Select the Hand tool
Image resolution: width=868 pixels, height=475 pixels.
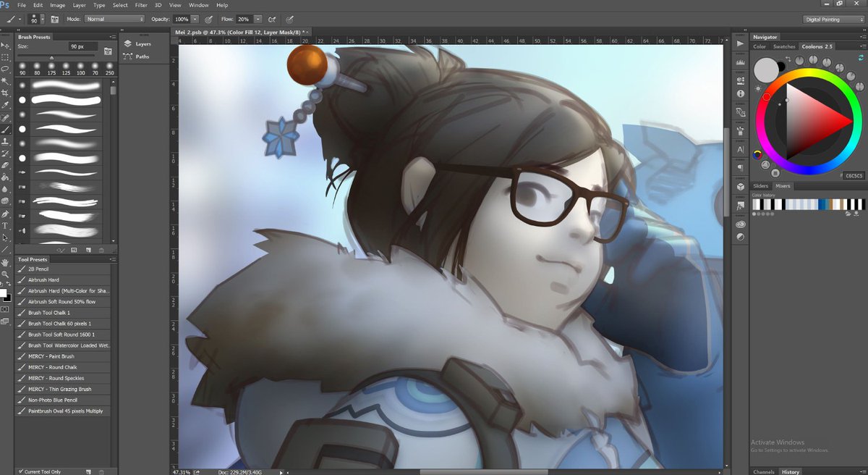click(5, 262)
